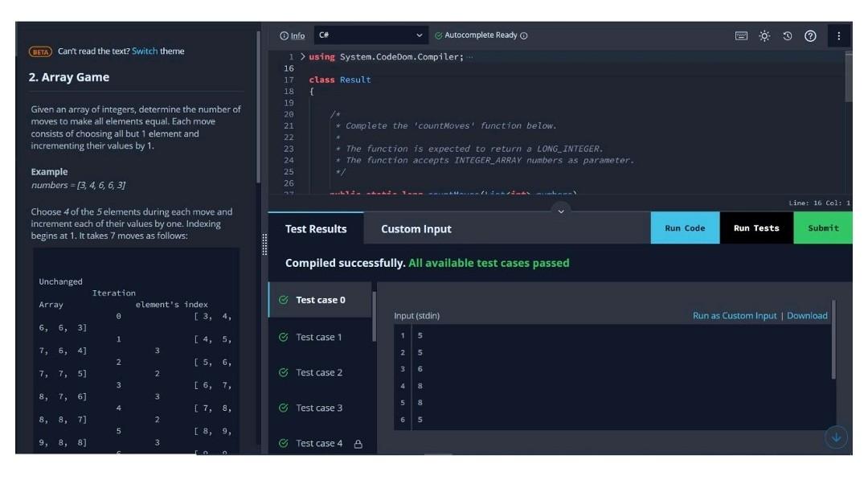Expand the folded code on line 1
Viewport: 868px width, 484px height.
pyautogui.click(x=303, y=56)
